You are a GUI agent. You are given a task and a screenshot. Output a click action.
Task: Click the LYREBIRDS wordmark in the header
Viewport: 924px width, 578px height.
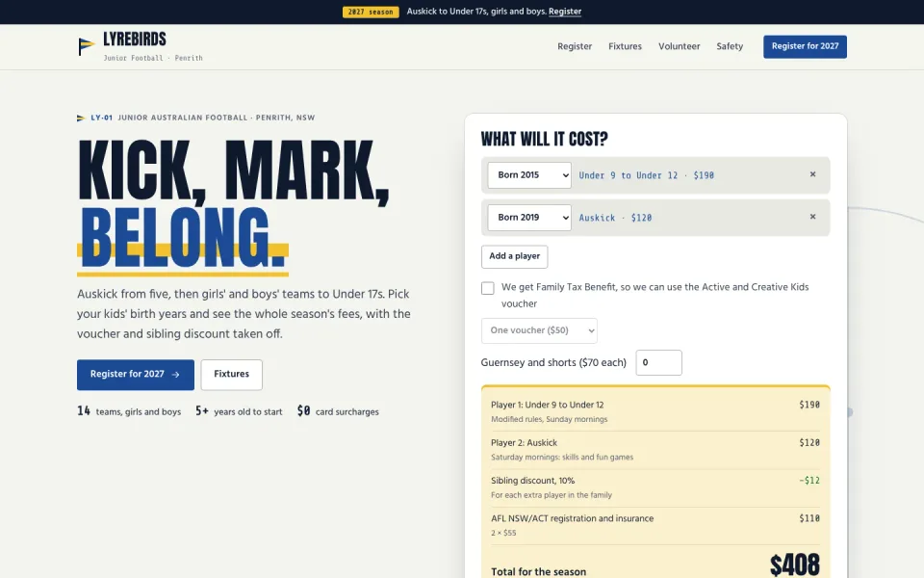(x=135, y=39)
